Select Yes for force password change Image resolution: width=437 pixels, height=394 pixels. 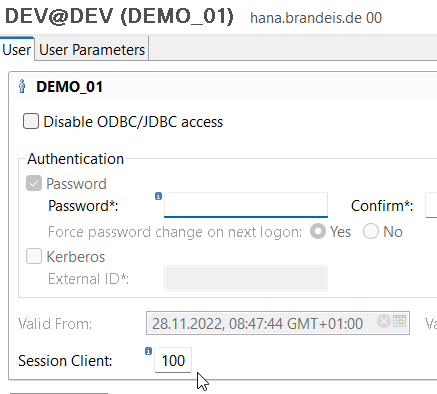tap(318, 231)
